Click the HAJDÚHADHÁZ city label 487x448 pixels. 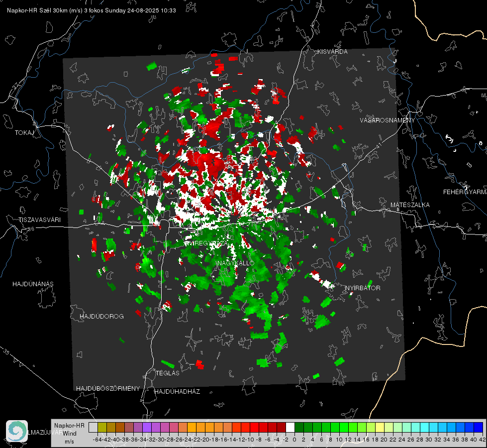tap(177, 392)
